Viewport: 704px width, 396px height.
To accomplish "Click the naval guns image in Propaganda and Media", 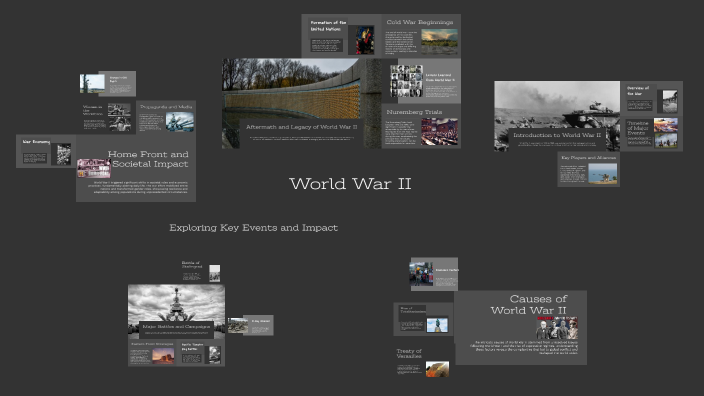I will [x=180, y=122].
